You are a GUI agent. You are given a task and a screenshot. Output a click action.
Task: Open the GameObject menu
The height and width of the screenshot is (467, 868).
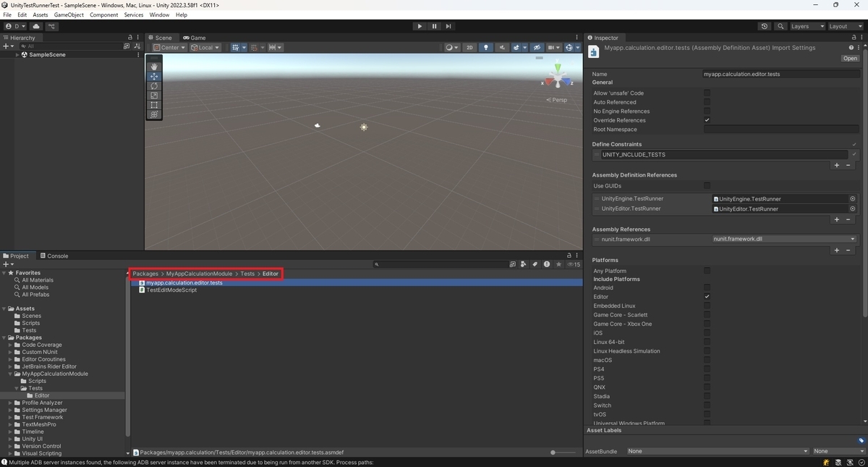[69, 14]
